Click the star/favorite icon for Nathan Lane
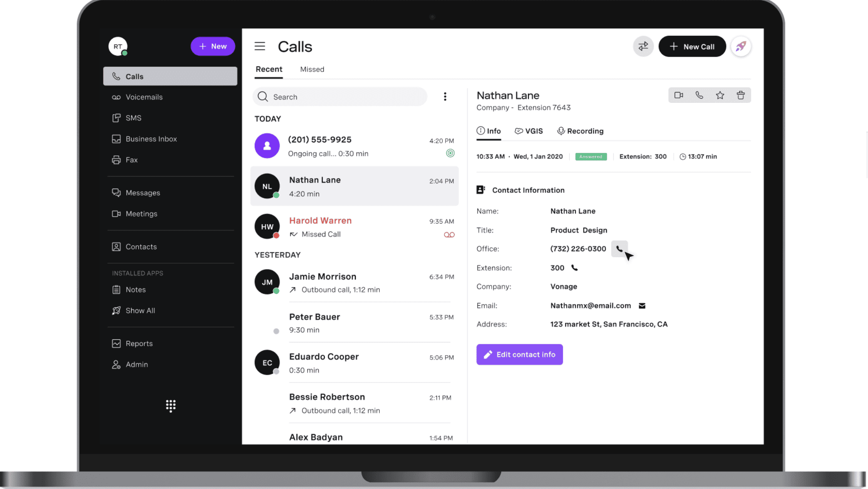The width and height of the screenshot is (868, 489). point(720,95)
